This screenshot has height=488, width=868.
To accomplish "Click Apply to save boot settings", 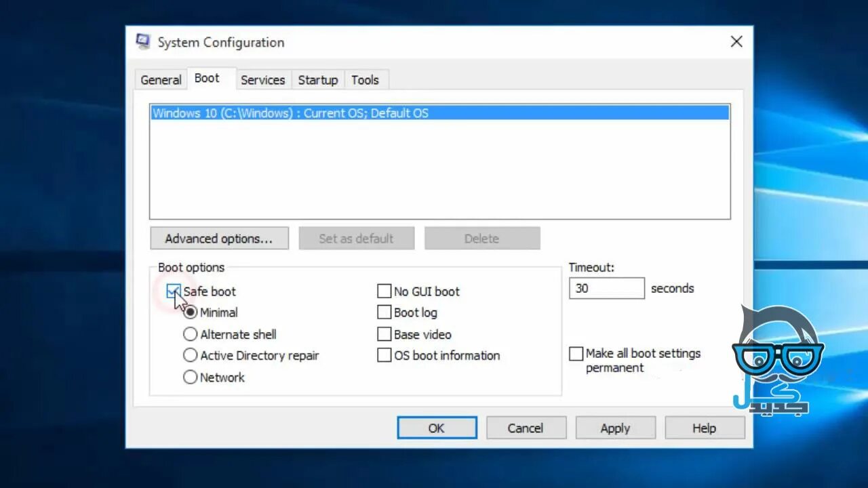I will [615, 428].
